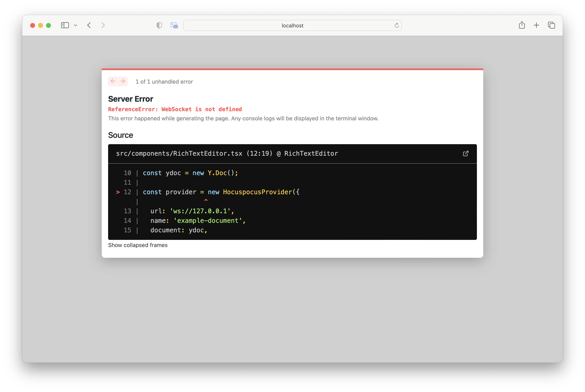Advance to the next error with the right arrow
The width and height of the screenshot is (585, 392).
coord(123,81)
